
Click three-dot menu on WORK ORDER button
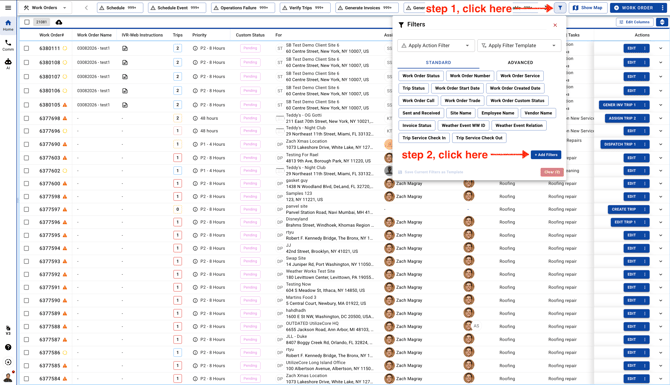662,8
